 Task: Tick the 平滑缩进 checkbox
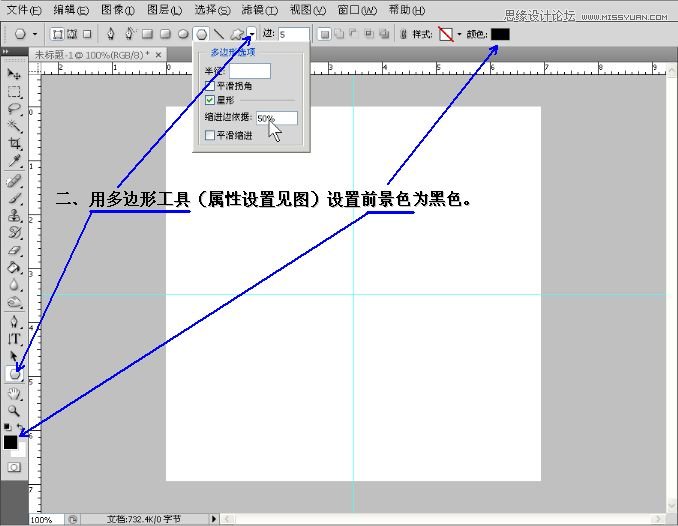click(210, 134)
